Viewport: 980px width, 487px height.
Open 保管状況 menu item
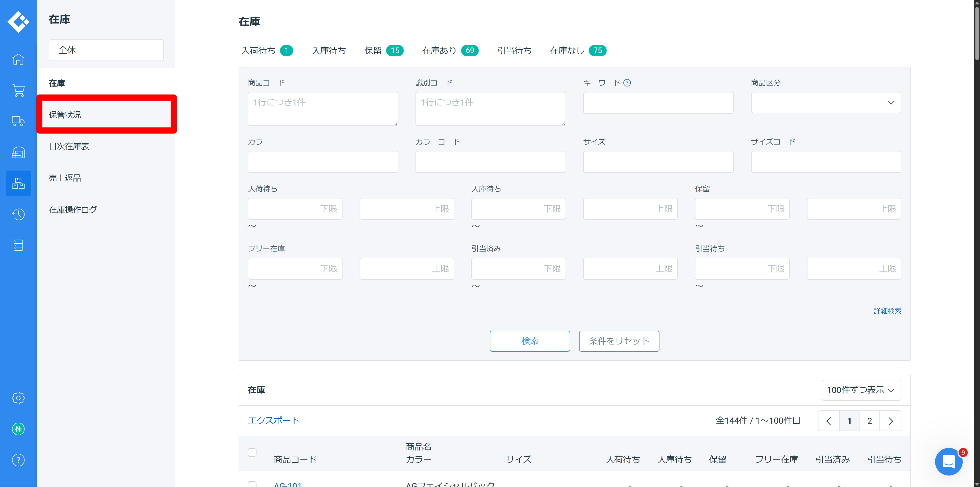click(106, 114)
